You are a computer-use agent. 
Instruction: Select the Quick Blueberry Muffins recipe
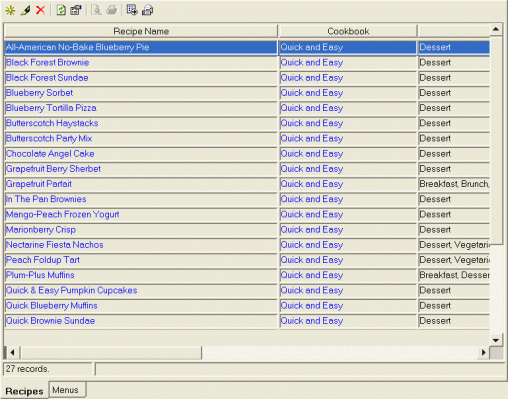(x=141, y=306)
